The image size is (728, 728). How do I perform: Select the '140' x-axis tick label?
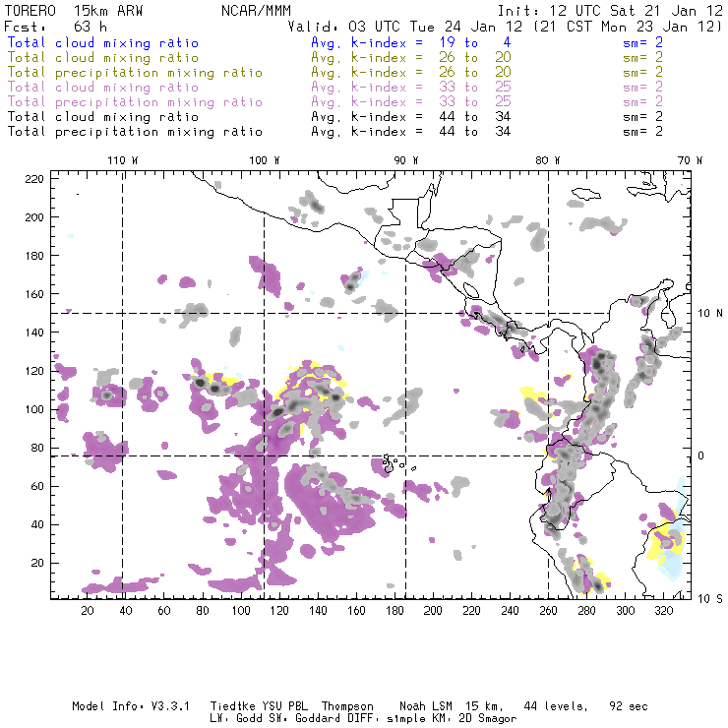click(x=318, y=611)
